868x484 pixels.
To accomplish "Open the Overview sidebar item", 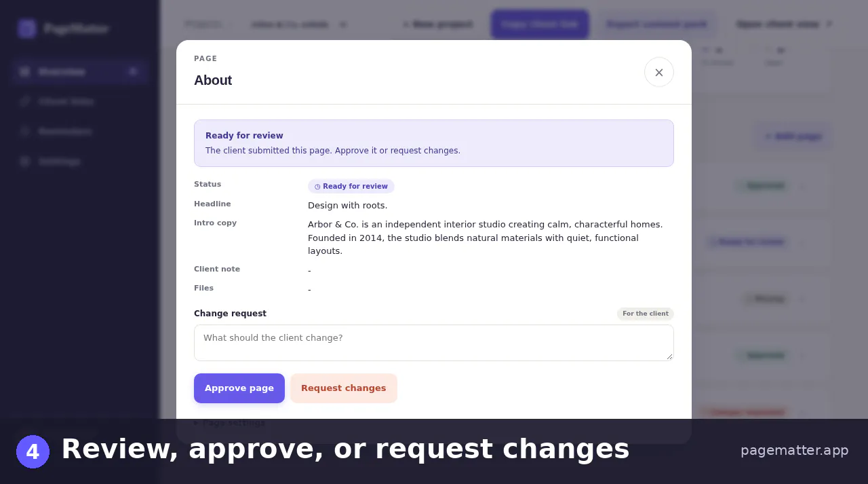I will pyautogui.click(x=80, y=71).
